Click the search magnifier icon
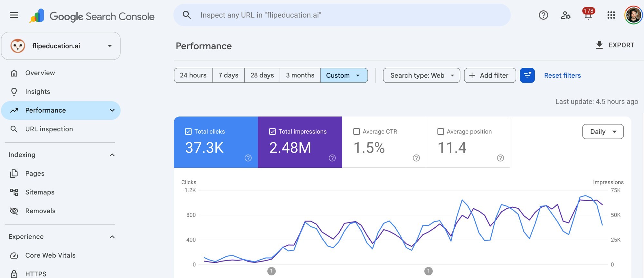 pyautogui.click(x=187, y=15)
